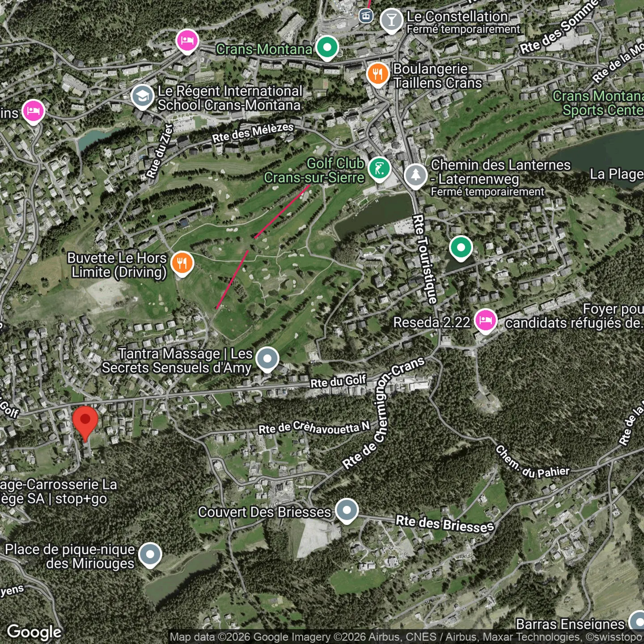644x644 pixels.
Task: Click the Rte de Crèhavouetta N label
Action: pos(314,428)
